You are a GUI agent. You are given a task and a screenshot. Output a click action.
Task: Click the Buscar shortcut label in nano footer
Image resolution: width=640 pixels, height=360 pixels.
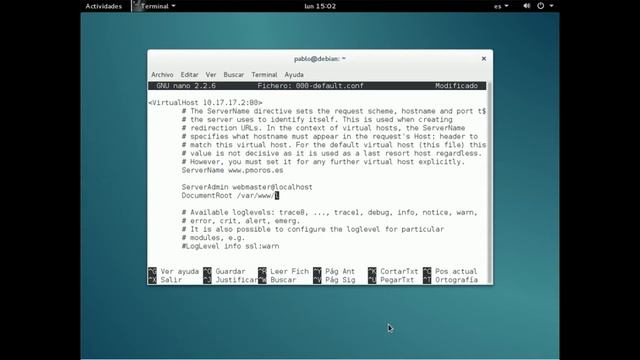point(283,280)
